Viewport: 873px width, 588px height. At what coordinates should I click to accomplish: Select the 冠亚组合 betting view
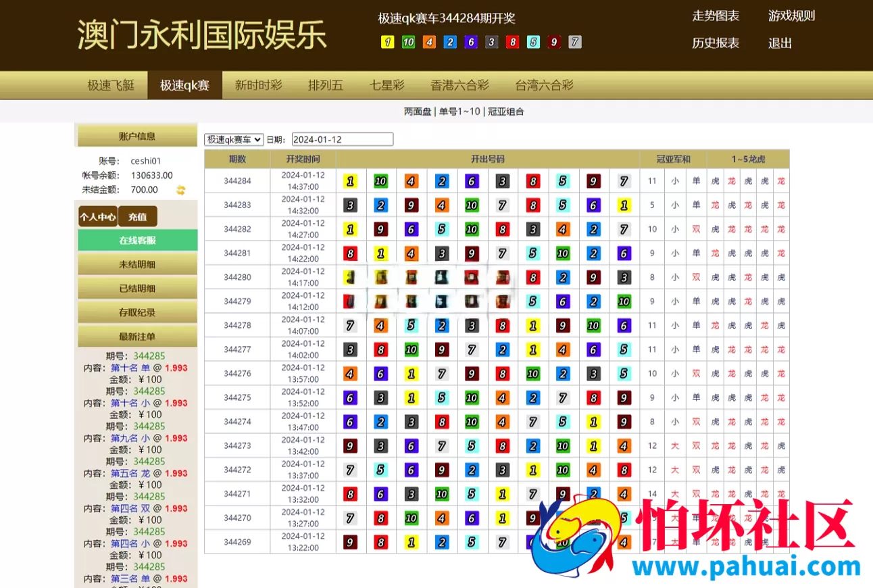click(506, 112)
